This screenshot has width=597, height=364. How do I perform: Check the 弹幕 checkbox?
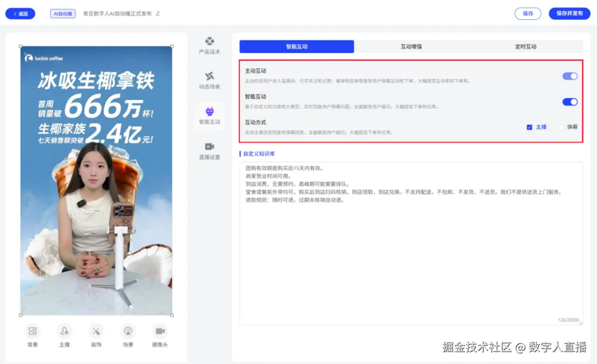pyautogui.click(x=560, y=127)
